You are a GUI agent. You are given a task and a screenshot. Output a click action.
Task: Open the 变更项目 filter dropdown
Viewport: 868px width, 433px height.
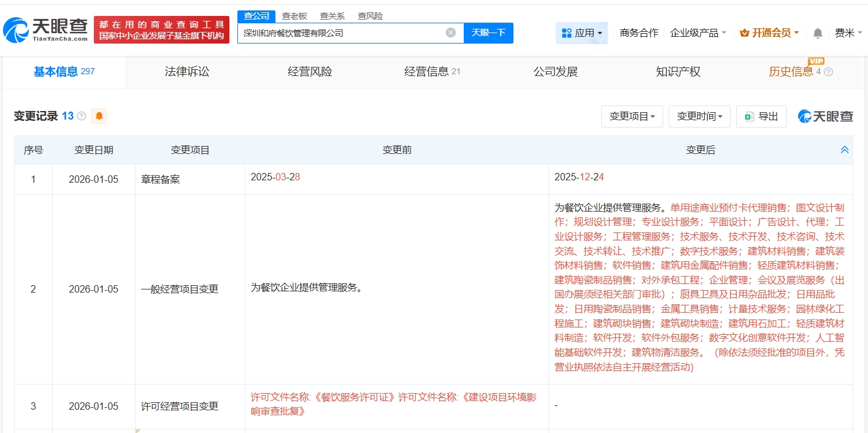click(632, 117)
